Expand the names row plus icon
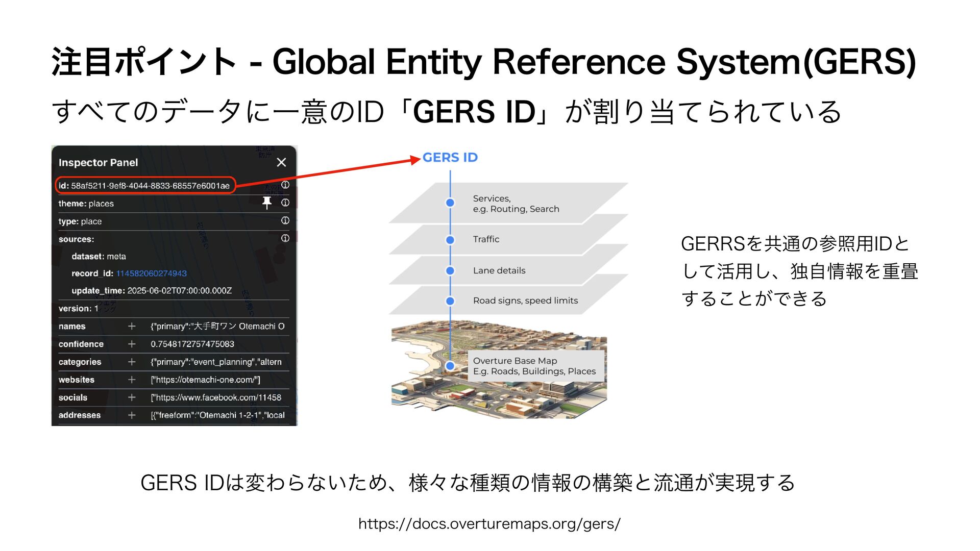 (132, 326)
